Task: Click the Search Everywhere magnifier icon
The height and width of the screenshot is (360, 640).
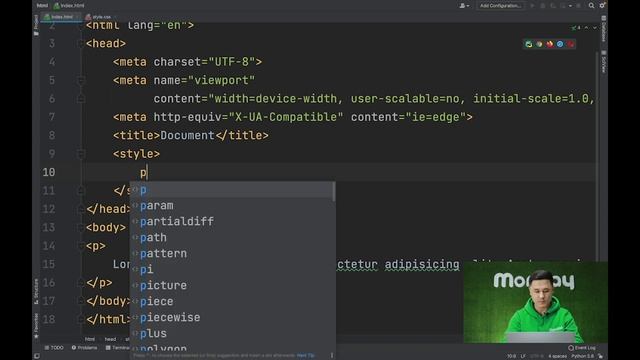Action: tap(591, 6)
